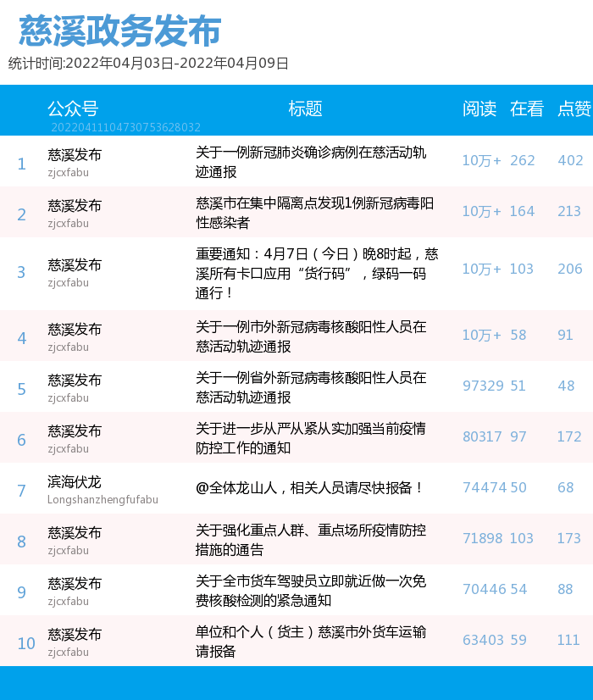The image size is (593, 700).
Task: Click the 点赞 value 173
Action: 569,538
